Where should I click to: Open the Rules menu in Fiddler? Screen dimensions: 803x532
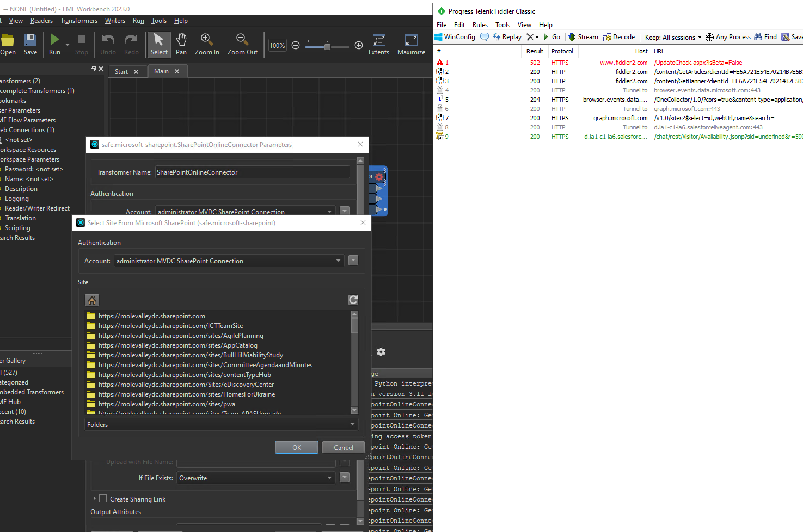[x=480, y=25]
